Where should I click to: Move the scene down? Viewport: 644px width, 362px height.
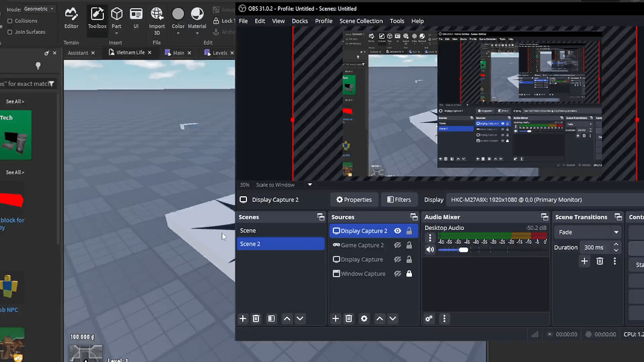point(300,319)
